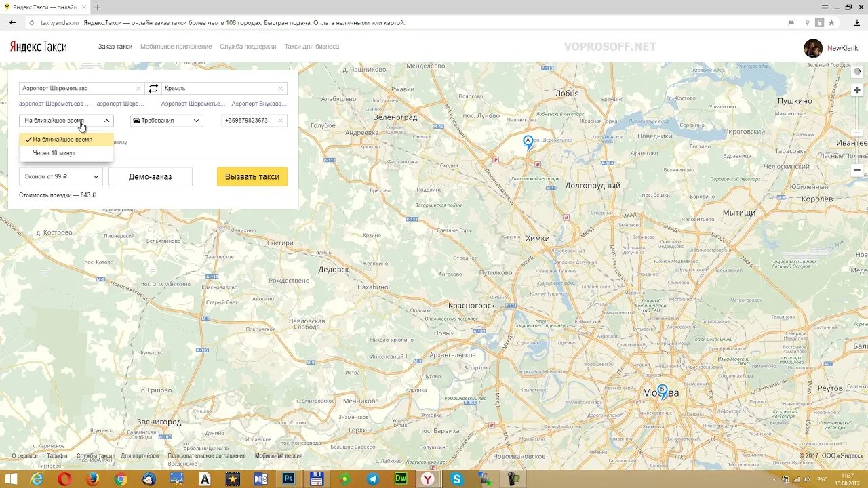Open the browser hamburger menu
The height and width of the screenshot is (488, 868).
[x=825, y=7]
